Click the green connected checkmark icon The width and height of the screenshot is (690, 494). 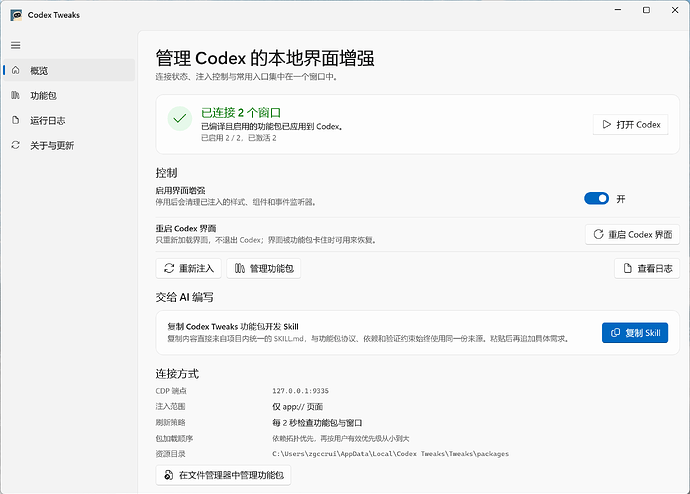click(180, 118)
